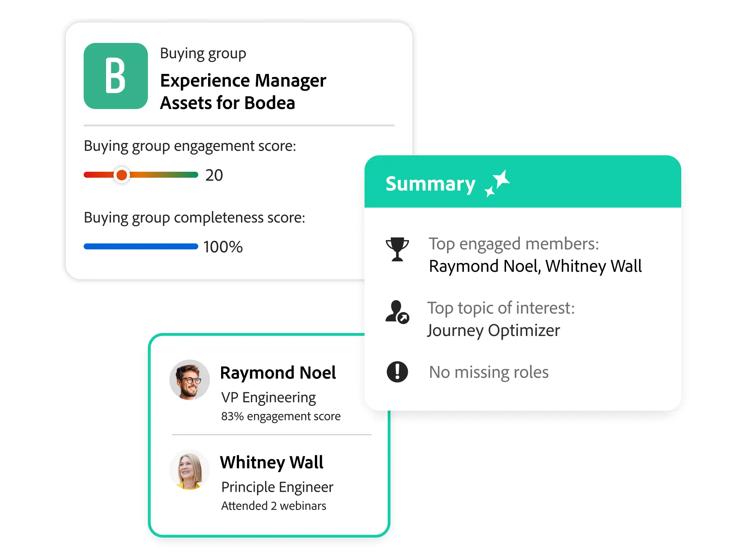This screenshot has height=560, width=747.
Task: Click the exclamation alert icon for missing roles
Action: 397,372
